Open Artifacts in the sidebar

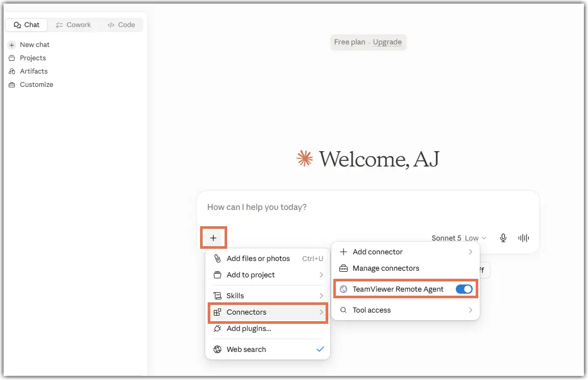click(x=34, y=72)
